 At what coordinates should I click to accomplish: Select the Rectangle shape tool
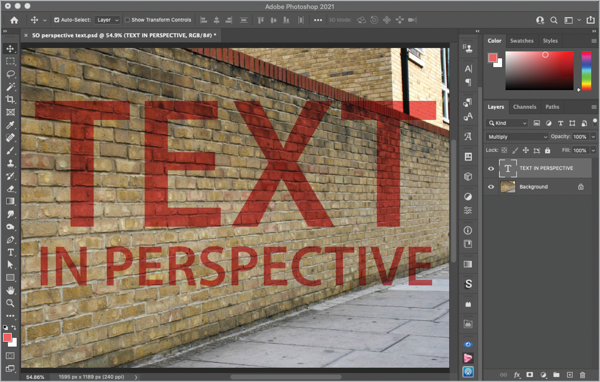coord(10,278)
